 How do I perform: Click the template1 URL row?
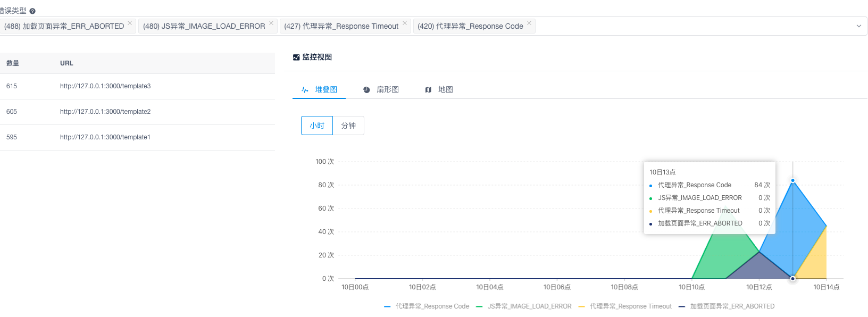(x=137, y=137)
